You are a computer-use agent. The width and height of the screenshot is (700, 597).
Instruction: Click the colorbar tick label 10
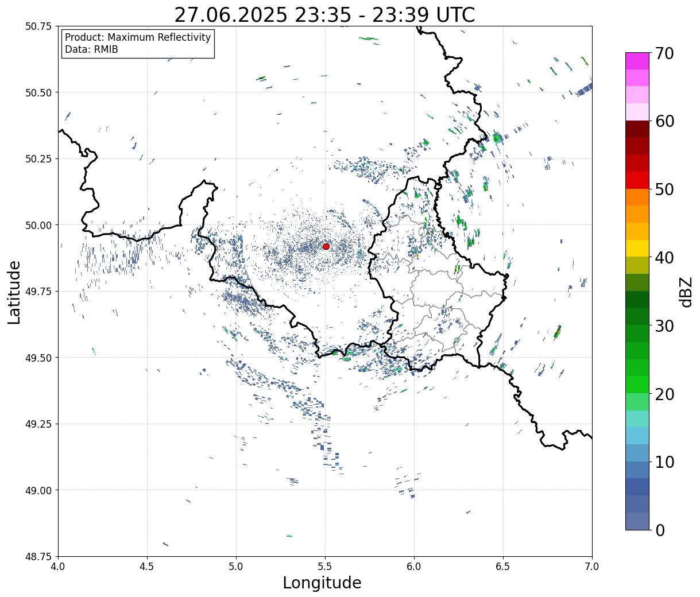tap(664, 462)
